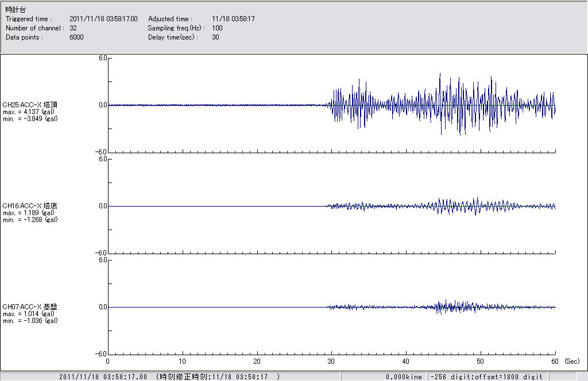Select the Triggered time value 2011/11/18 03:58:17.00

click(x=107, y=19)
